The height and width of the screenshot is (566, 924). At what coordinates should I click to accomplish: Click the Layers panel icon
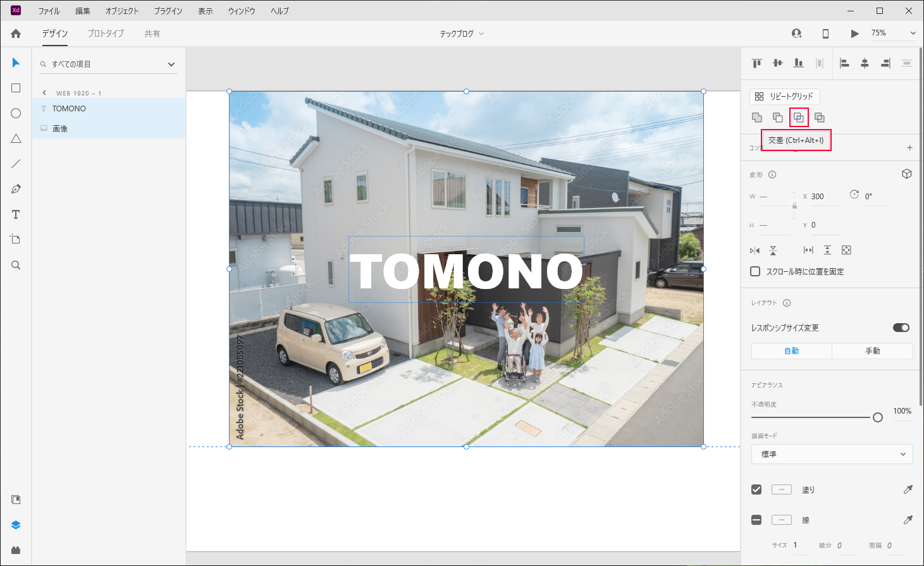point(15,524)
